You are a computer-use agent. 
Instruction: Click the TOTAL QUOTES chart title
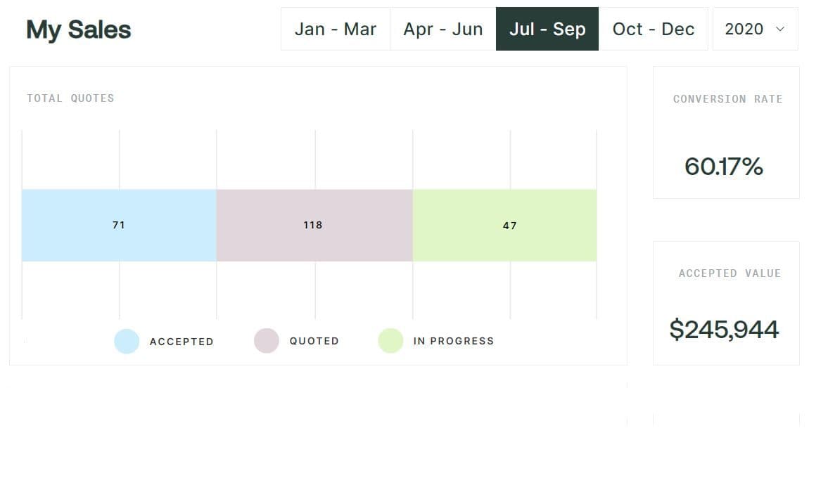click(x=70, y=98)
